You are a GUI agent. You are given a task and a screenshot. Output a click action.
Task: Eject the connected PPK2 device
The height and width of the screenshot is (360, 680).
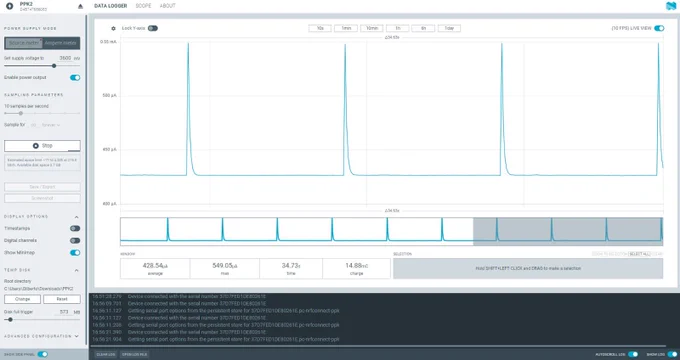[x=80, y=6]
